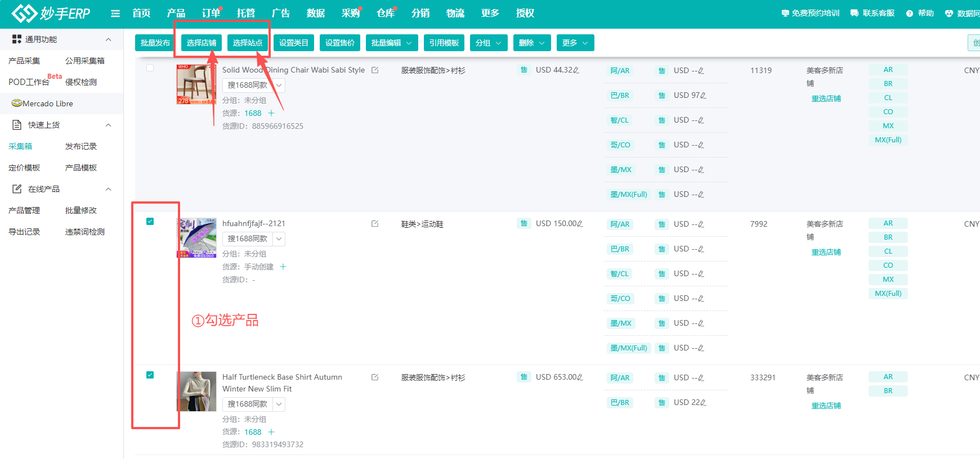
Task: Open the 批量编辑 dropdown
Action: 392,43
